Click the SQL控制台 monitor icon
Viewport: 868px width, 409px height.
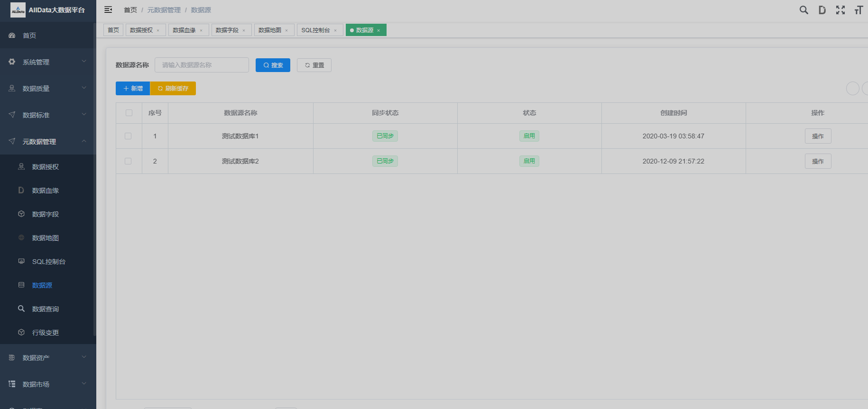pos(21,262)
